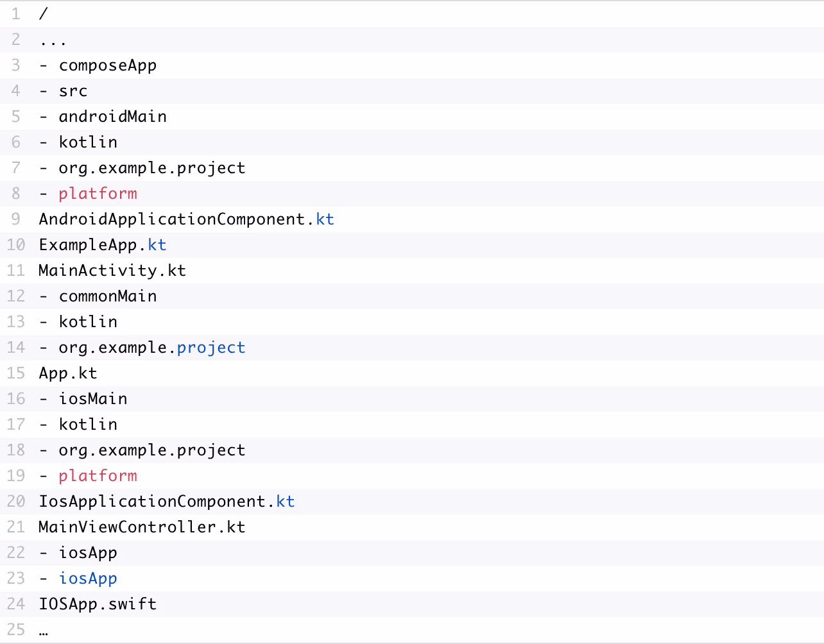Image resolution: width=824 pixels, height=644 pixels.
Task: Click line number 9 in gutter
Action: (x=16, y=219)
